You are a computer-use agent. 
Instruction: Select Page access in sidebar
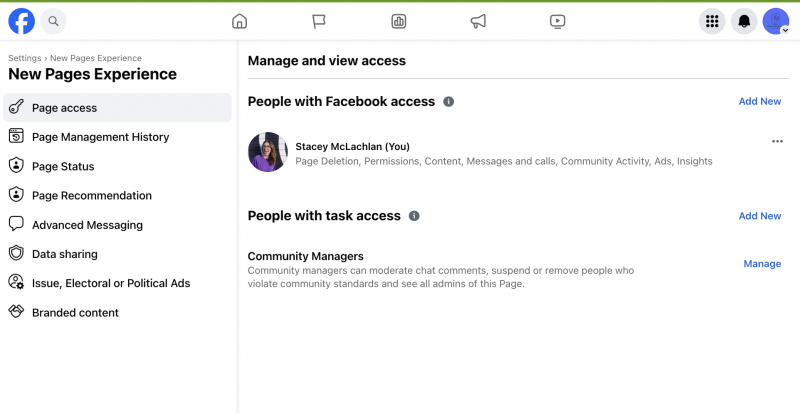(117, 107)
